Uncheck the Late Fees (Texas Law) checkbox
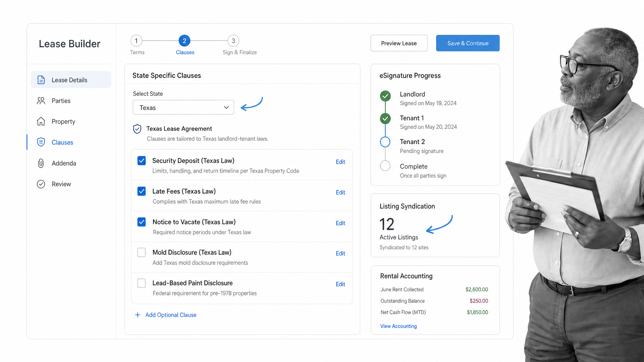Screen dimensions: 644x362 142,191
